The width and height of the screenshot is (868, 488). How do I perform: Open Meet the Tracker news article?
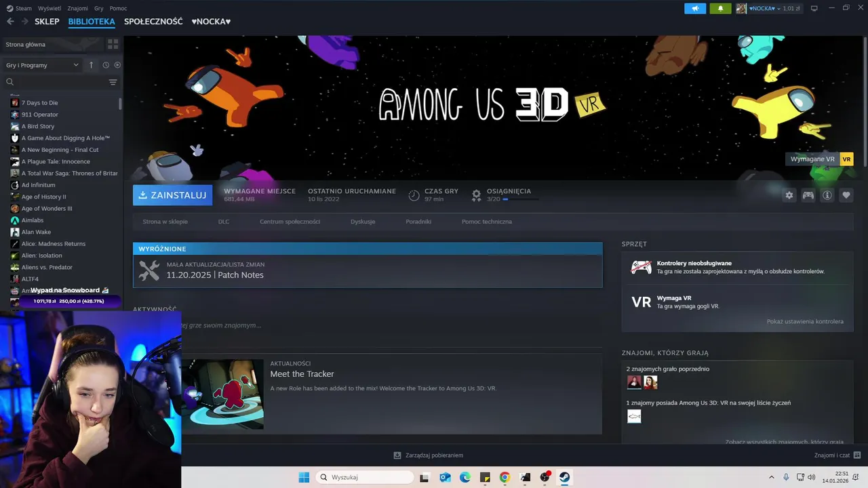[302, 374]
